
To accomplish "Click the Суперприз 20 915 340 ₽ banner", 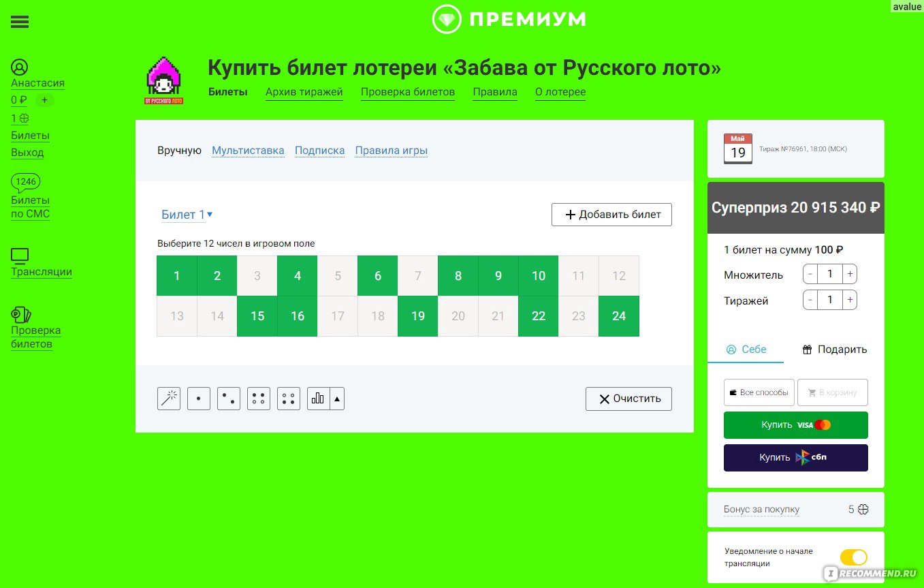I will (796, 208).
